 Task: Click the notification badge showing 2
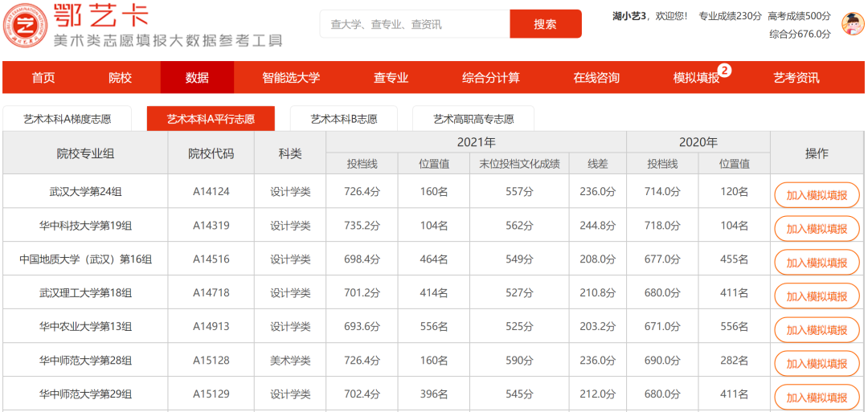point(725,70)
